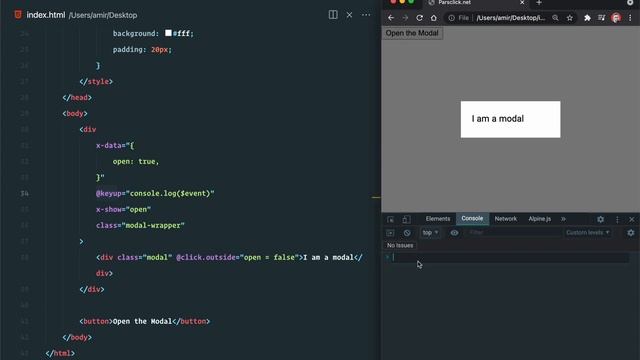Click the opening <body> tag in code

pyautogui.click(x=75, y=113)
